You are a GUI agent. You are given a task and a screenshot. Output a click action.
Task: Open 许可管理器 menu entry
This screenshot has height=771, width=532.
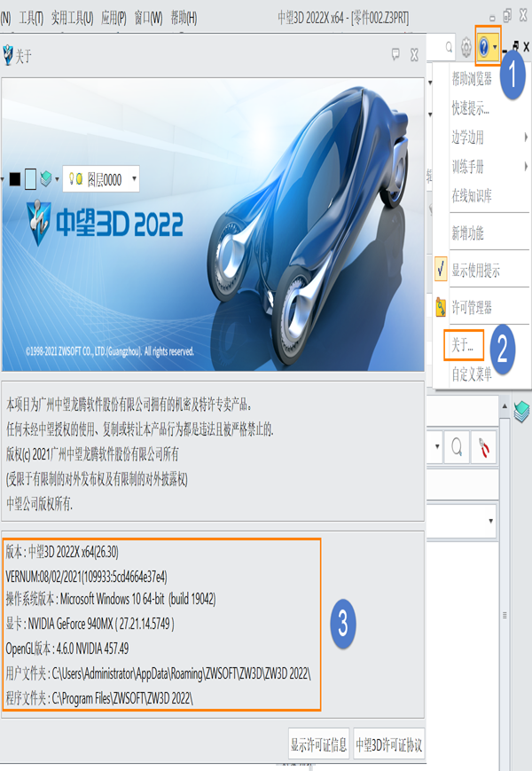(472, 308)
